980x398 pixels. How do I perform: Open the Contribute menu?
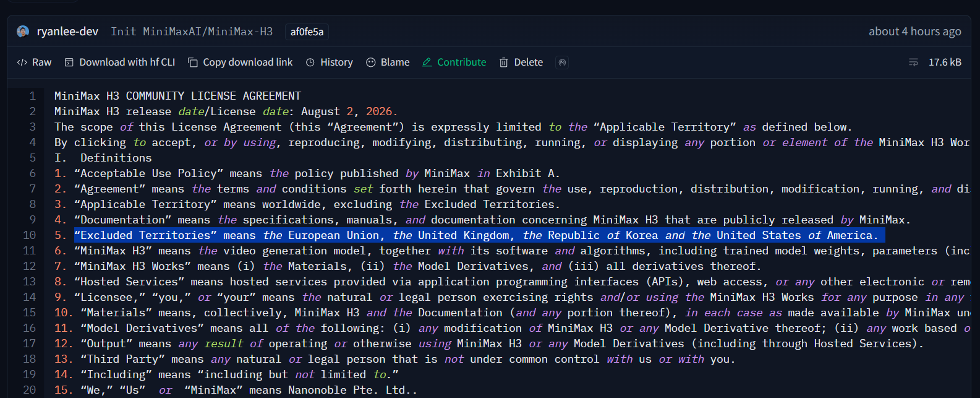[454, 63]
